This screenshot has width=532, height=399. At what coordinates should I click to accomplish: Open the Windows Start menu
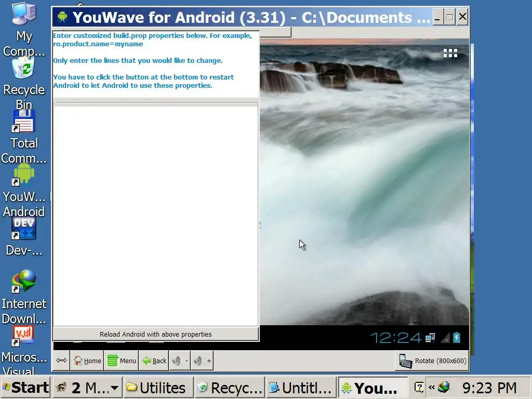pyautogui.click(x=26, y=388)
